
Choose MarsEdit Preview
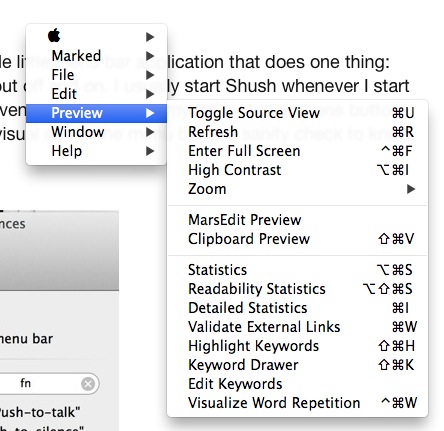(297, 220)
